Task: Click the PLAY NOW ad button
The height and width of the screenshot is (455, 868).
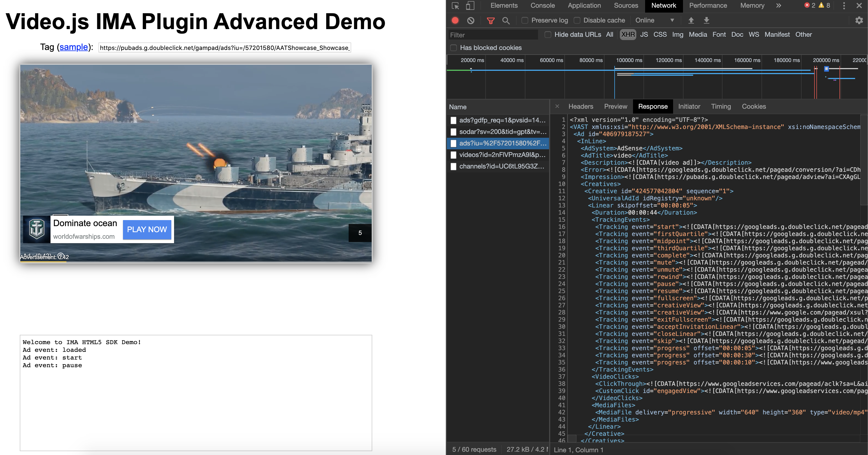Action: [147, 229]
